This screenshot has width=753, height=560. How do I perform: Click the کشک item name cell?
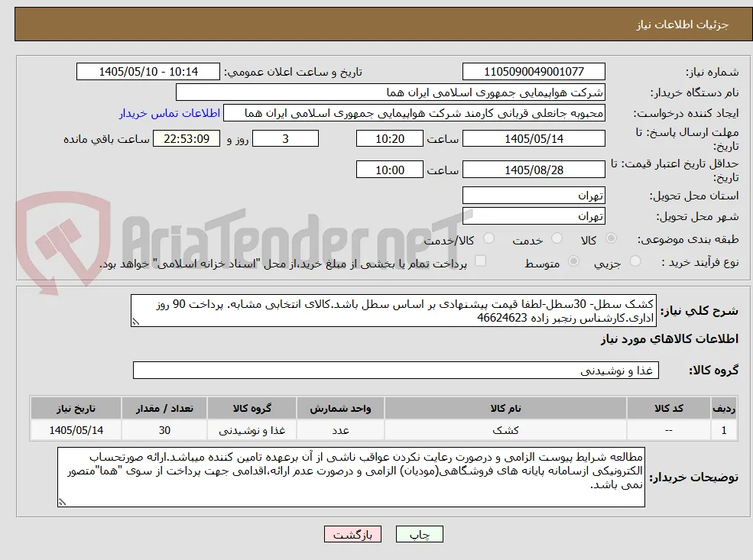click(x=505, y=430)
